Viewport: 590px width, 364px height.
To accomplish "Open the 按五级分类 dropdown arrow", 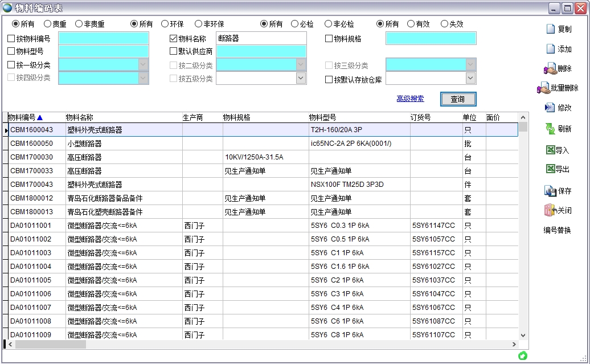I will tap(301, 79).
